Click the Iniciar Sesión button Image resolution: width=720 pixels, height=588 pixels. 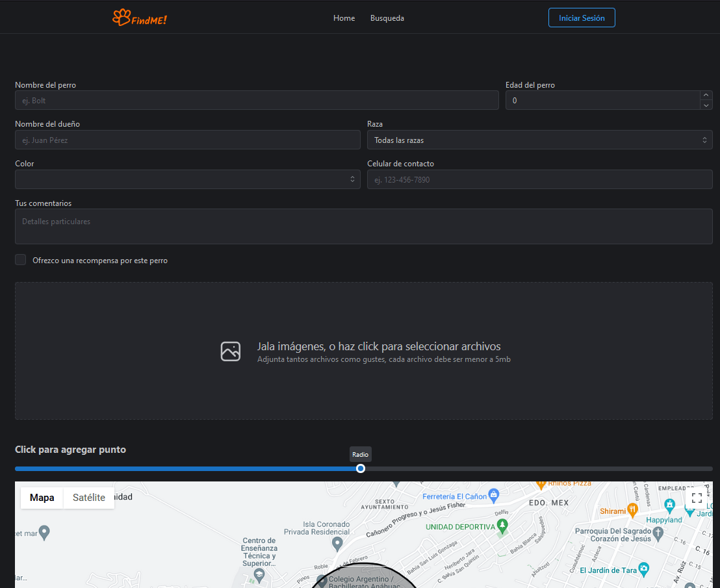pyautogui.click(x=582, y=18)
